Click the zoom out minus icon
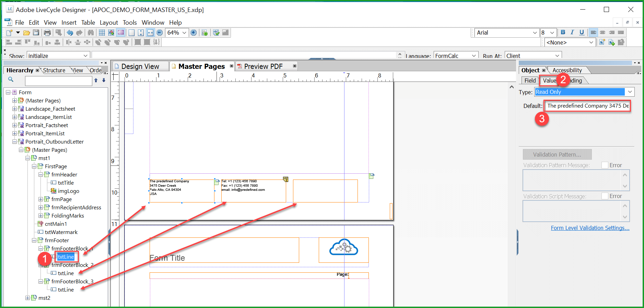The width and height of the screenshot is (644, 308). [160, 33]
